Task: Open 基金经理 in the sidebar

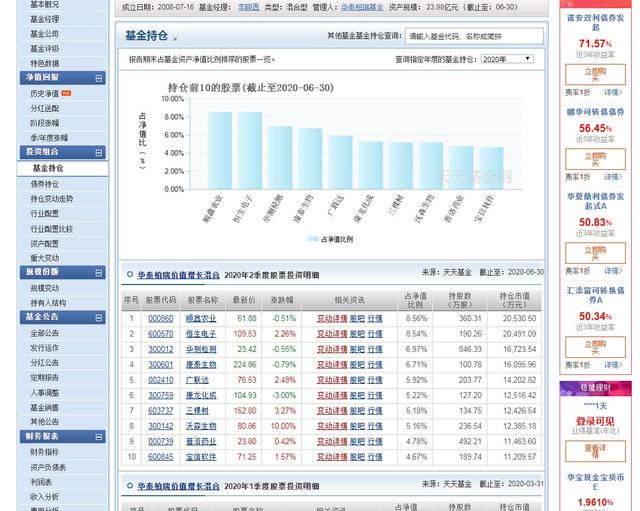Action: coord(44,19)
